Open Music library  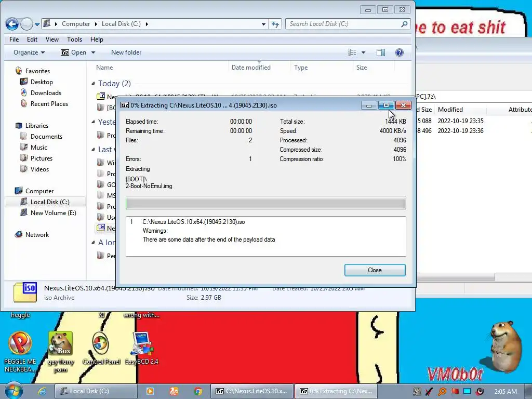point(38,147)
